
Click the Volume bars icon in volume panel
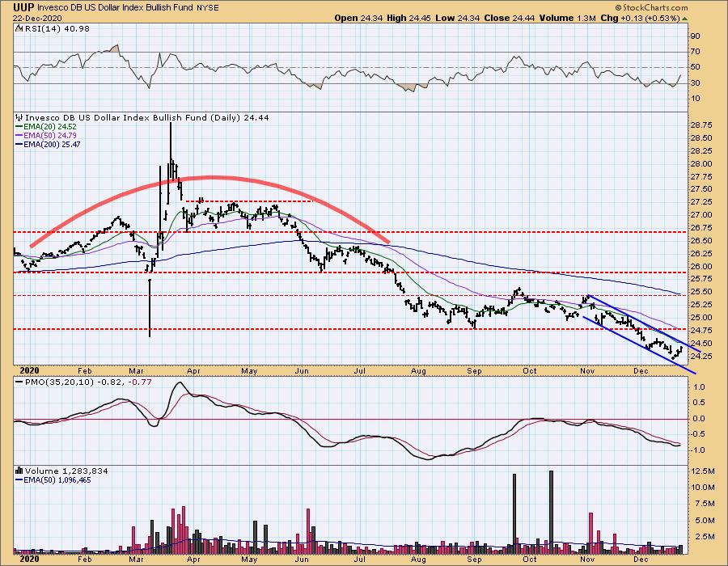pyautogui.click(x=18, y=470)
